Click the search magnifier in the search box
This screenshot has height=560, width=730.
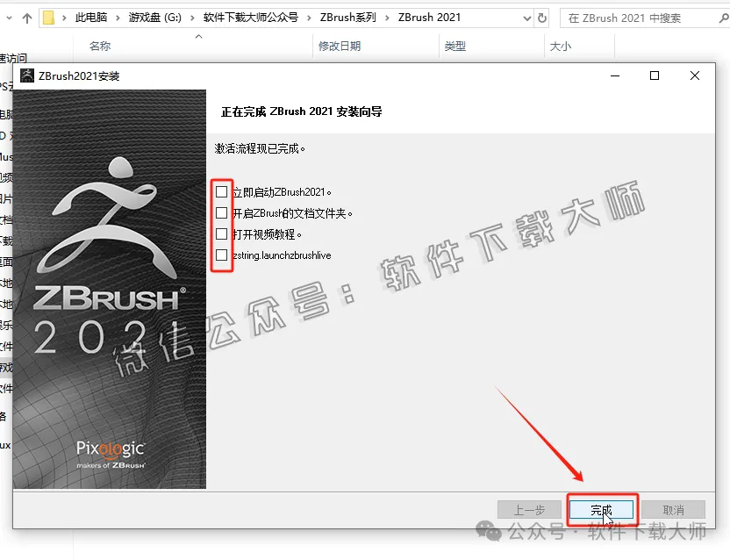point(721,17)
